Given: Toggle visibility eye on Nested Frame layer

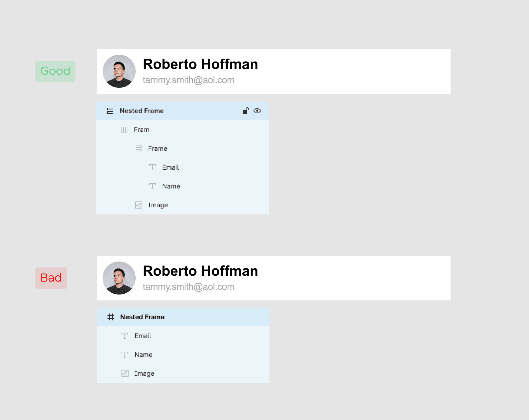Looking at the screenshot, I should (257, 111).
